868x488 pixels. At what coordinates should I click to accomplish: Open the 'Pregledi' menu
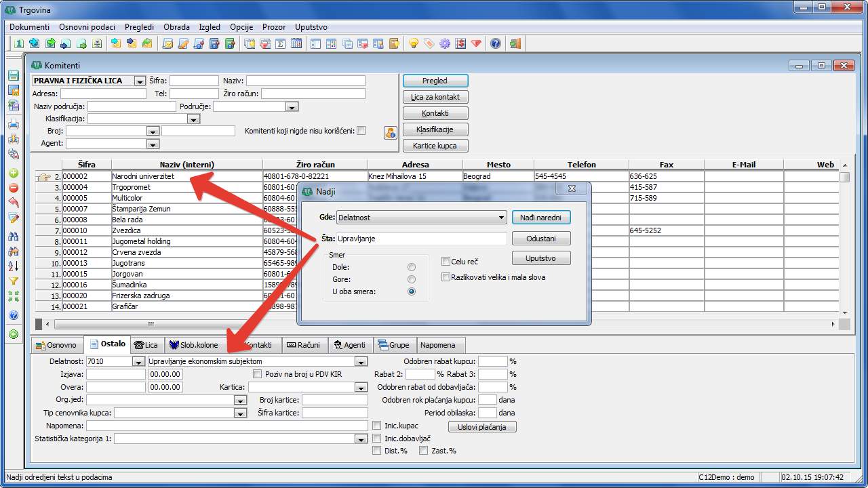click(x=139, y=27)
